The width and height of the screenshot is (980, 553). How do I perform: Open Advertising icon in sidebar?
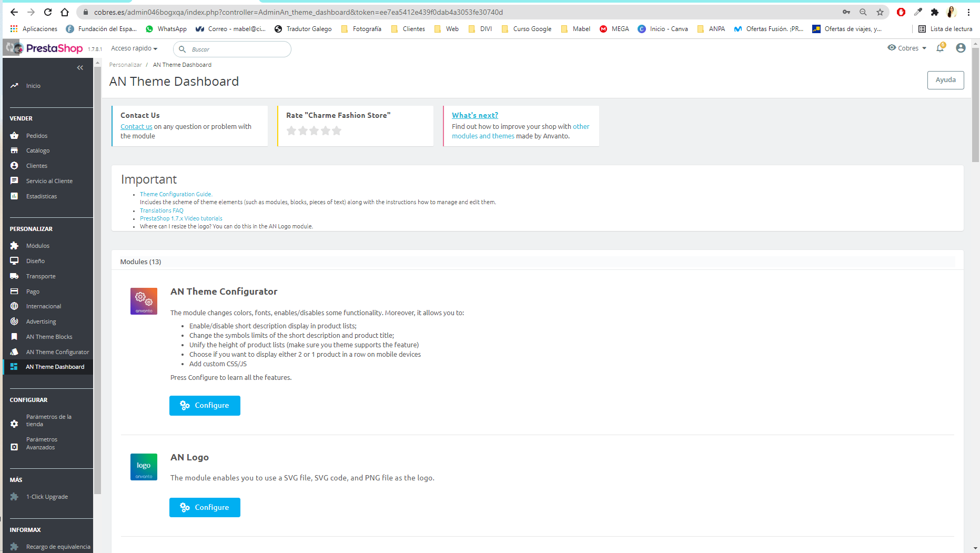[x=14, y=321]
